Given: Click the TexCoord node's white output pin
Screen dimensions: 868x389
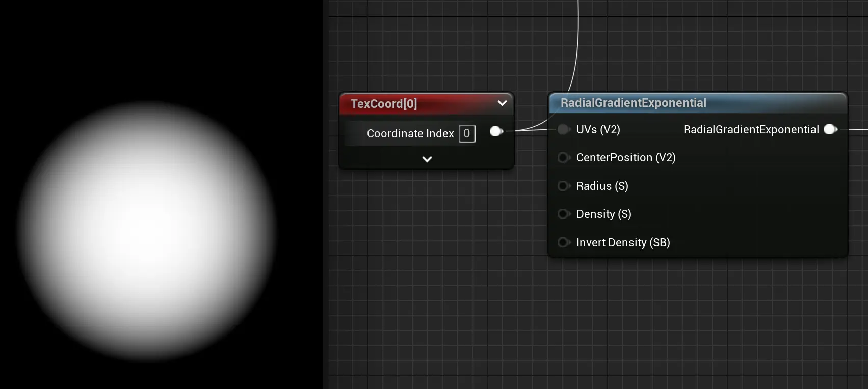Looking at the screenshot, I should click(496, 132).
